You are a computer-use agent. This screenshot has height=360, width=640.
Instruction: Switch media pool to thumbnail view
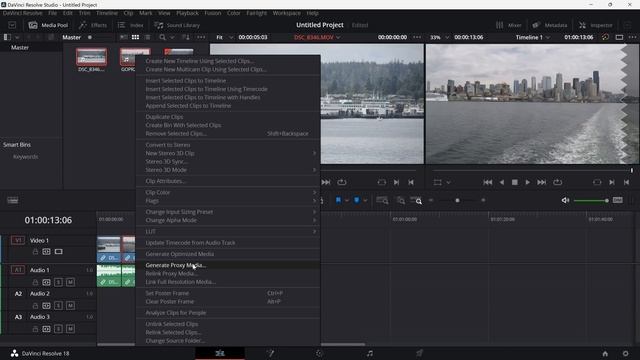click(x=135, y=37)
